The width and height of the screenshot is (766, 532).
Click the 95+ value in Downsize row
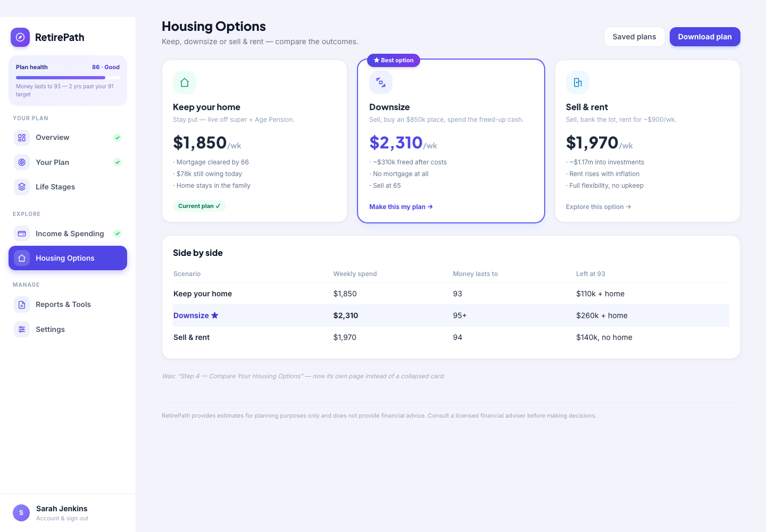coord(460,315)
